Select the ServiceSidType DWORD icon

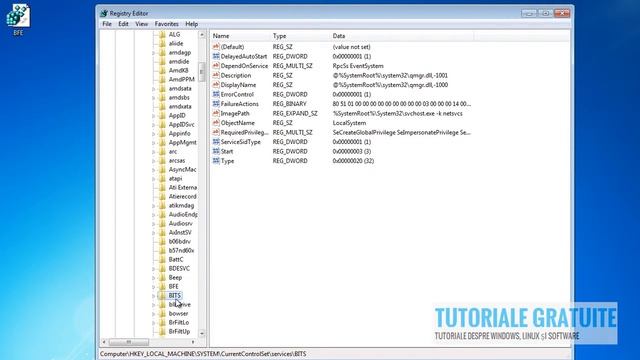[x=216, y=142]
